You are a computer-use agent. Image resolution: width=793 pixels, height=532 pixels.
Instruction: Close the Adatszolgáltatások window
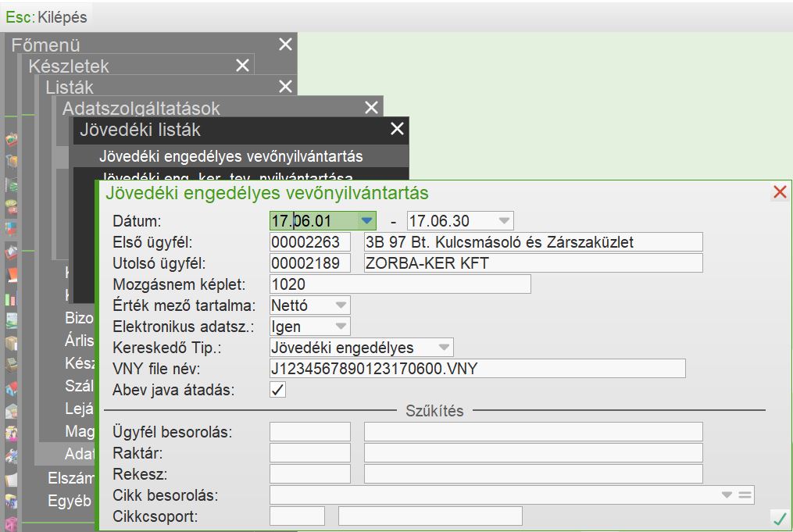(x=371, y=108)
